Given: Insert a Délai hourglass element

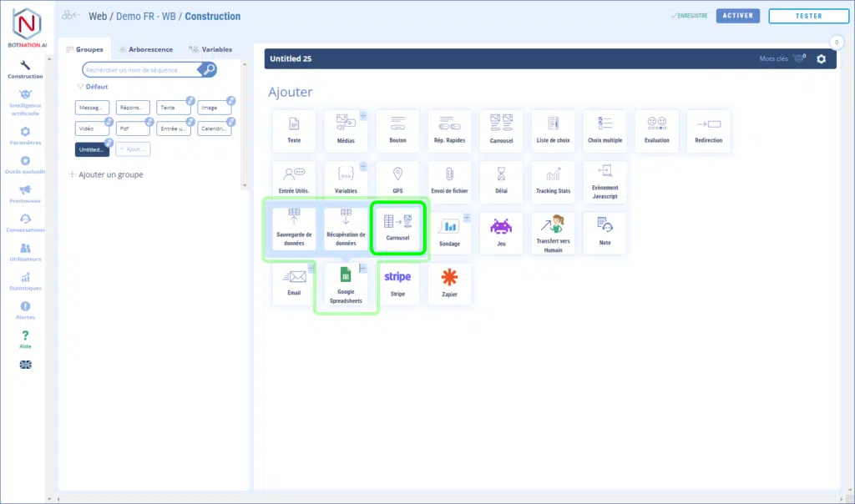Looking at the screenshot, I should (501, 181).
